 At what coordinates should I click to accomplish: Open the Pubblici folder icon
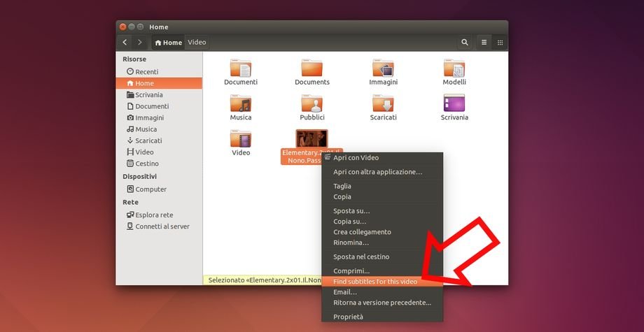coord(311,104)
